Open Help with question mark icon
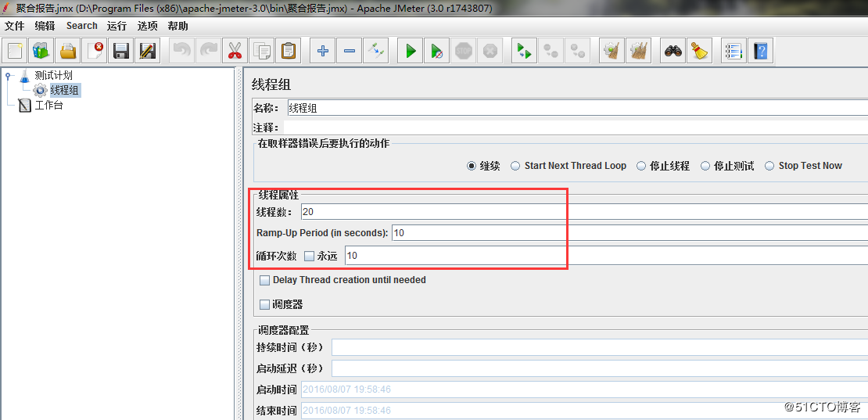Viewport: 868px width, 420px height. [761, 52]
